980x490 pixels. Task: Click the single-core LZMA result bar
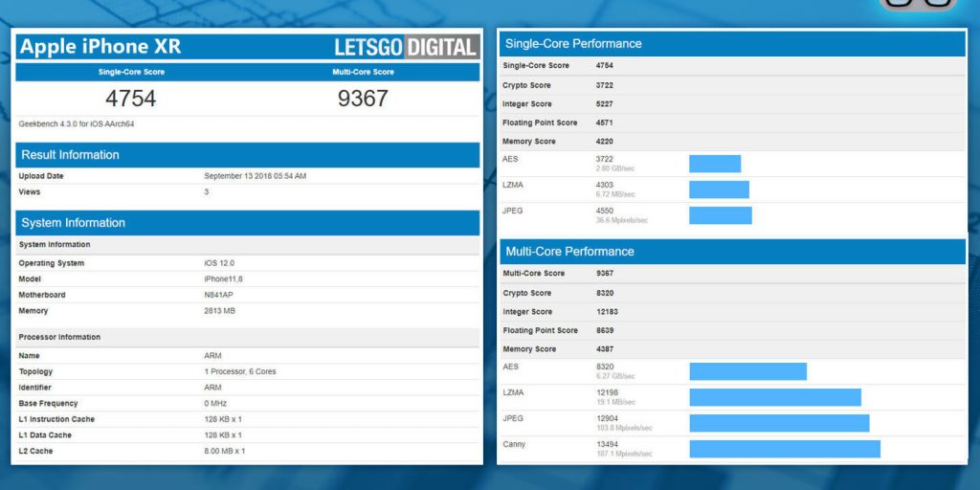(719, 189)
